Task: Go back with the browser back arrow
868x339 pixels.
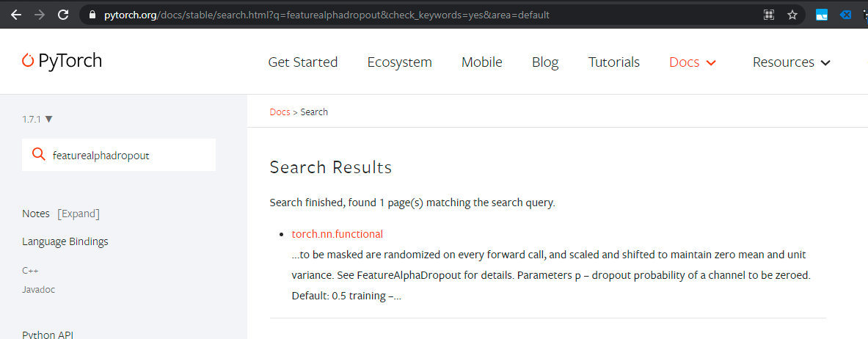Action: [15, 15]
